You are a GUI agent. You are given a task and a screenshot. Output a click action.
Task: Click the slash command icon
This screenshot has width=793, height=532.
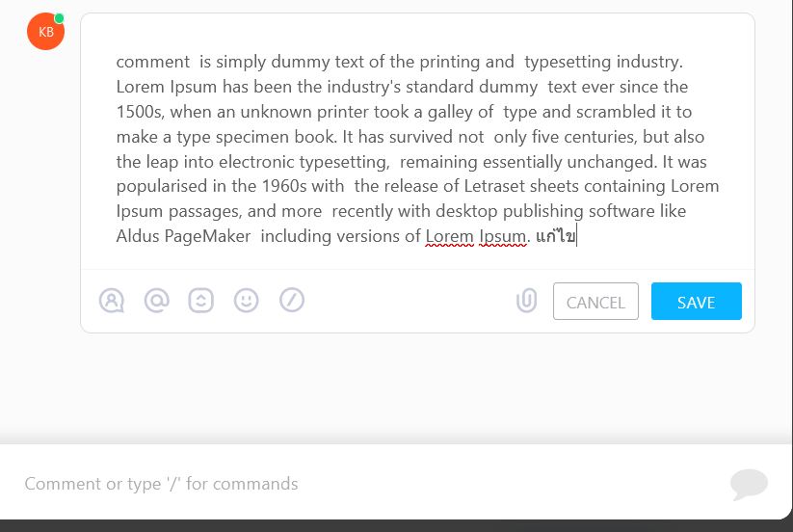click(x=292, y=301)
